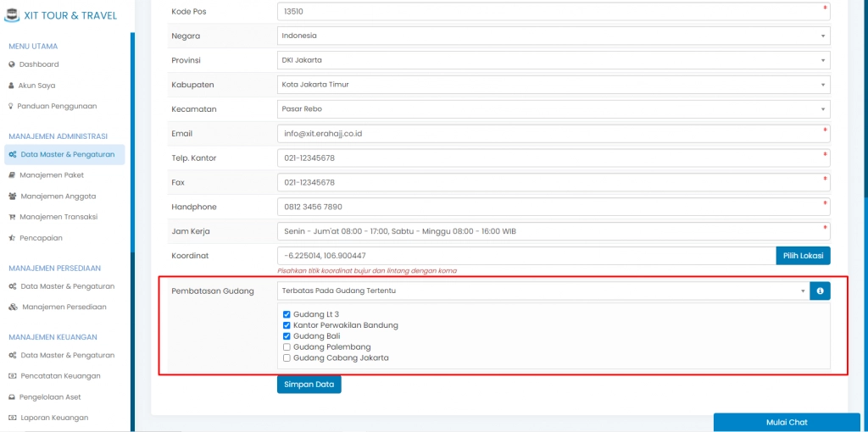
Task: Click the Manajemen Transaksi cart icon
Action: [x=12, y=217]
